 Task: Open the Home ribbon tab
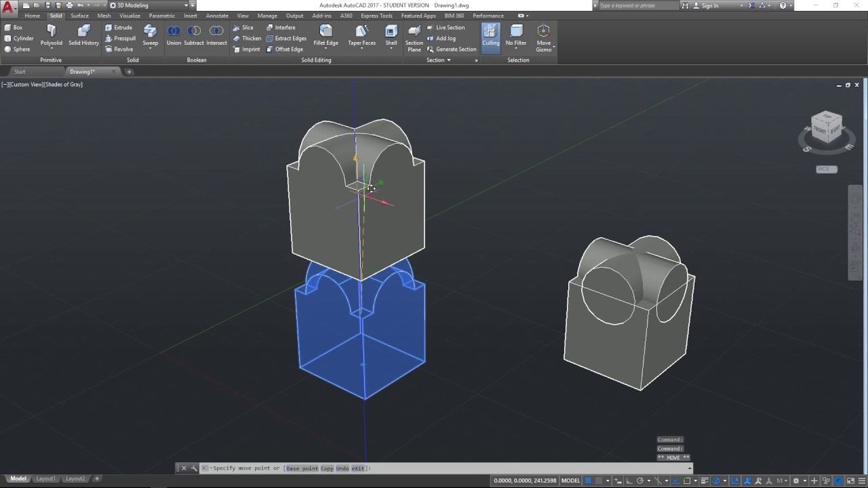[32, 16]
